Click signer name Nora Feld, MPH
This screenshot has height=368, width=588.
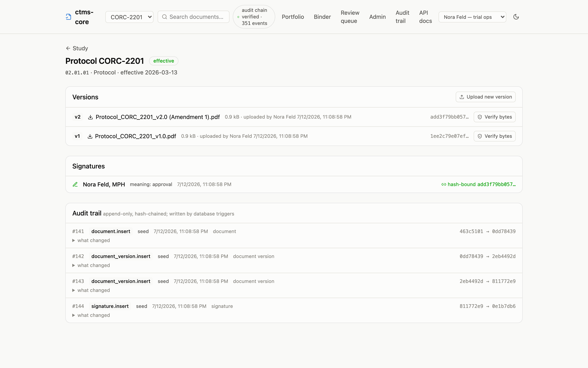[104, 184]
